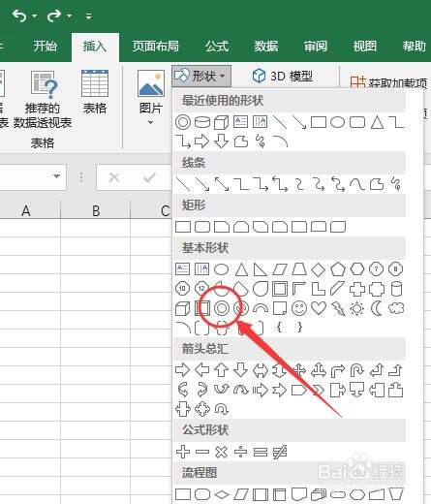Click the 3D 模型 button
The height and width of the screenshot is (504, 431).
click(282, 77)
